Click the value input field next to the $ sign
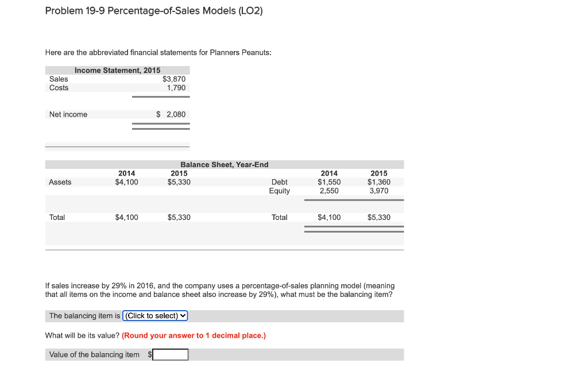The width and height of the screenshot is (588, 371). point(171,354)
